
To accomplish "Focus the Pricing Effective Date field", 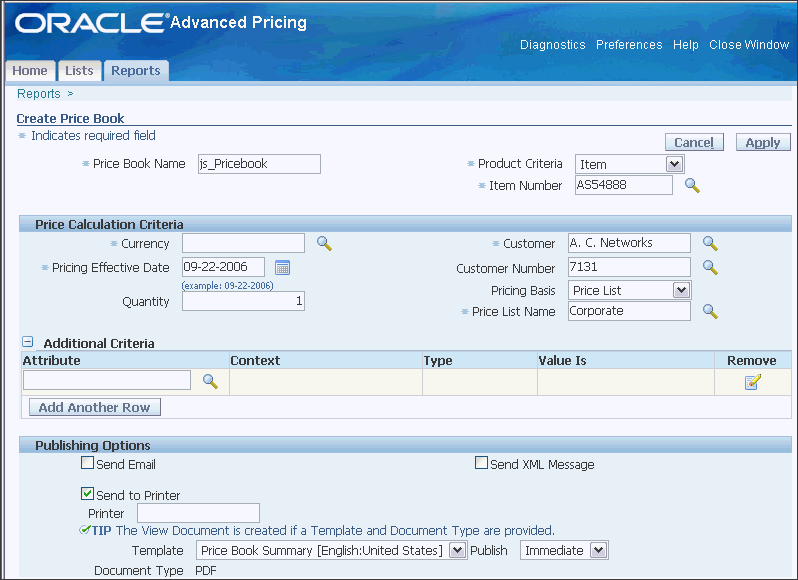I will coord(223,267).
